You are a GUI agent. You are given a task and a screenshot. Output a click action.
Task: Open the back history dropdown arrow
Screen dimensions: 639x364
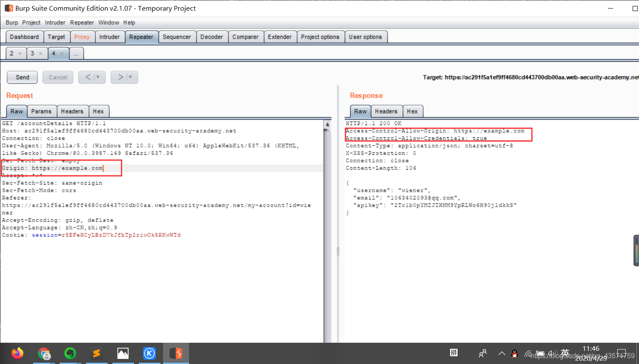[98, 77]
